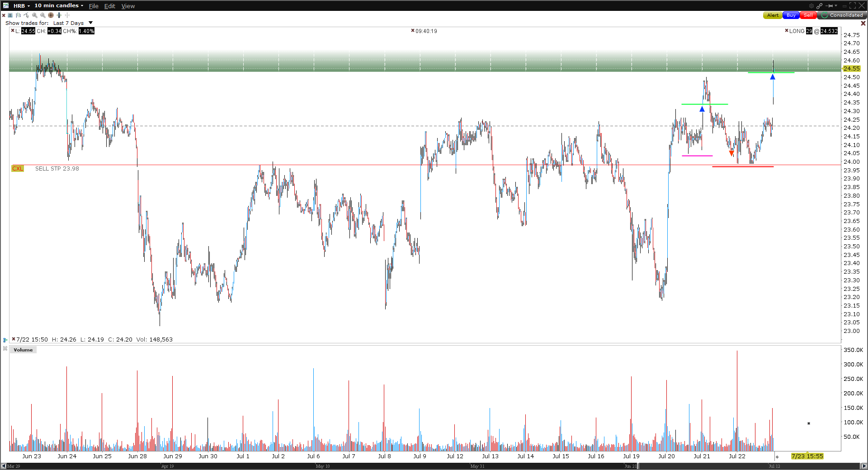Click the chain link grouping icon
The height and width of the screenshot is (470, 868).
(x=820, y=6)
